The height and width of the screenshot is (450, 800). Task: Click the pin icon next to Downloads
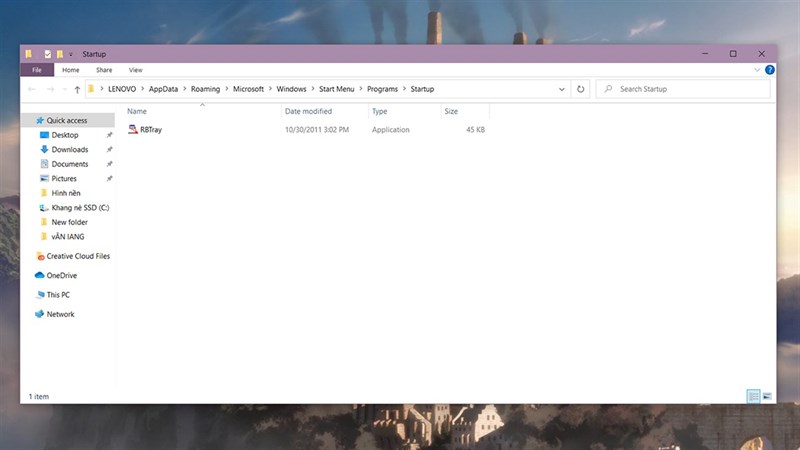(x=109, y=149)
